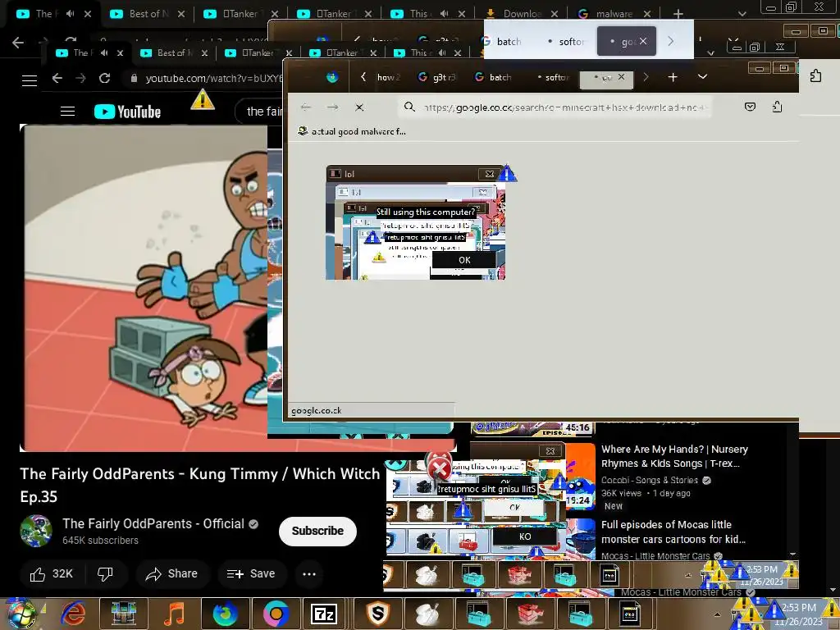Close the active Firefox tab
840x630 pixels.
point(621,76)
